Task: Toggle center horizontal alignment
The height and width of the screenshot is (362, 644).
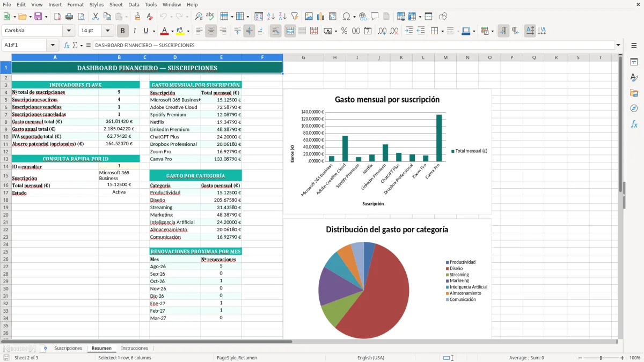Action: click(211, 31)
